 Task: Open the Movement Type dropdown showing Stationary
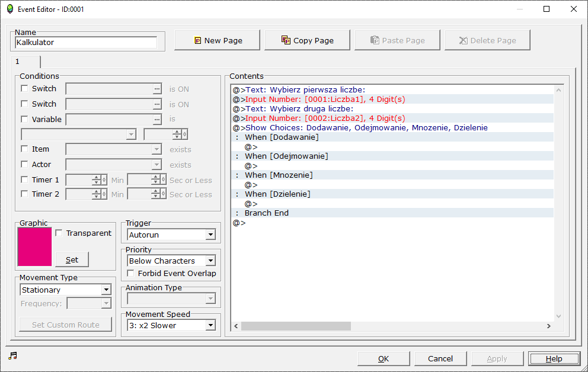click(66, 290)
